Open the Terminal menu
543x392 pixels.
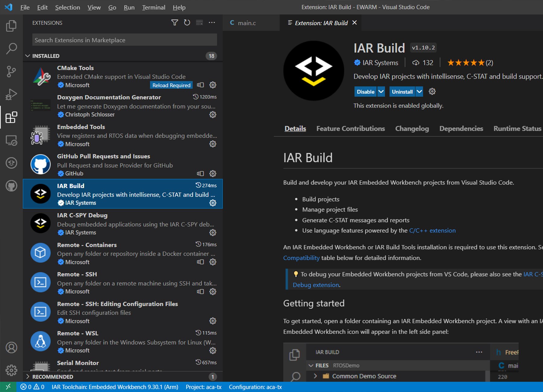point(154,7)
